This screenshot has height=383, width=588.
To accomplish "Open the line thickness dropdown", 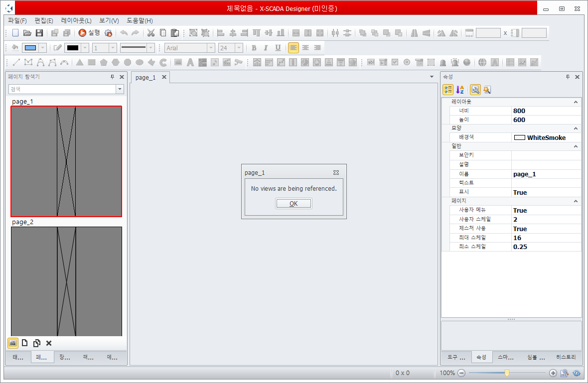I will coord(113,48).
